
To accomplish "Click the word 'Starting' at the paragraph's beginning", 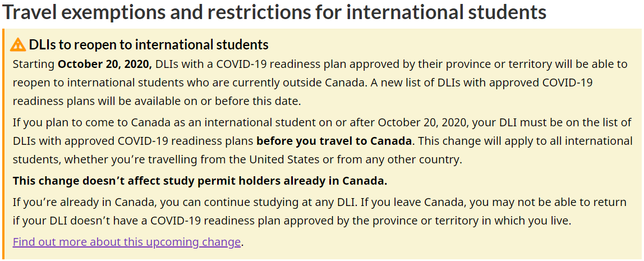I will 34,65.
